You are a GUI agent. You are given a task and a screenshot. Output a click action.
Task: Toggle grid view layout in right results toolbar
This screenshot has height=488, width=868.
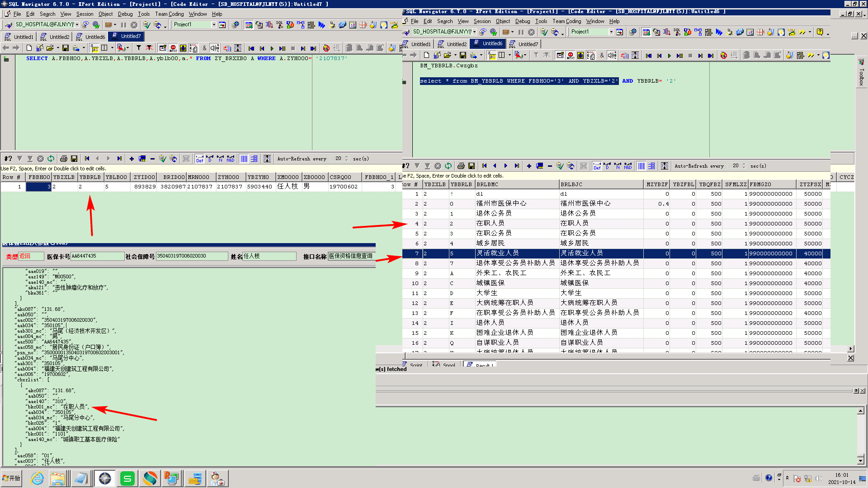641,166
